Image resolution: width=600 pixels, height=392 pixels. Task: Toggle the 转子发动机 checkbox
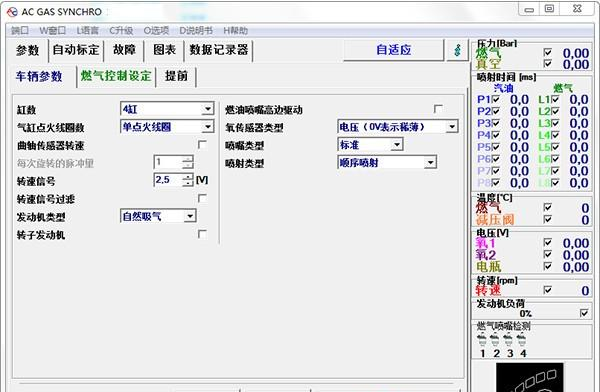tap(202, 234)
